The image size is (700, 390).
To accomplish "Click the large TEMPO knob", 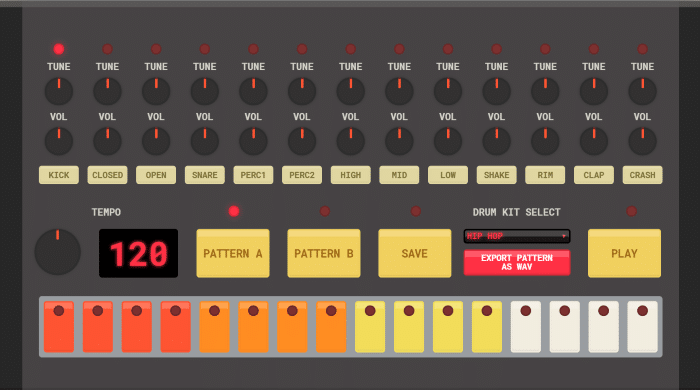I will [x=58, y=252].
